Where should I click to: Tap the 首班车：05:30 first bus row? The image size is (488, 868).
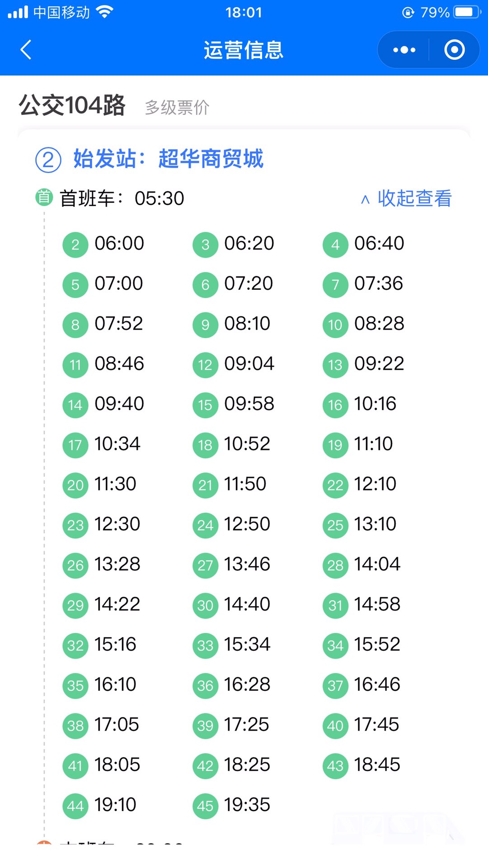(122, 198)
